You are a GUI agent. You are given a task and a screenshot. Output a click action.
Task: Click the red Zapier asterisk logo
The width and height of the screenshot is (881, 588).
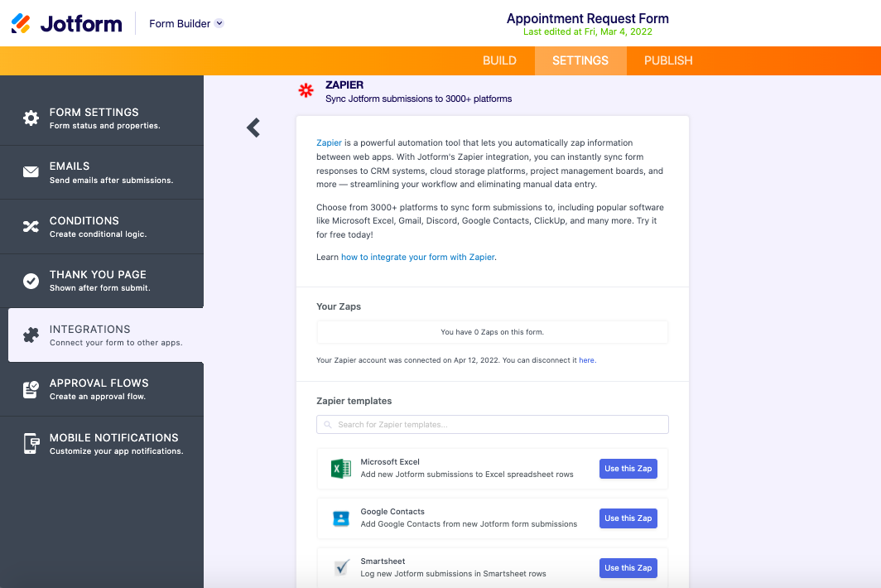coord(306,90)
